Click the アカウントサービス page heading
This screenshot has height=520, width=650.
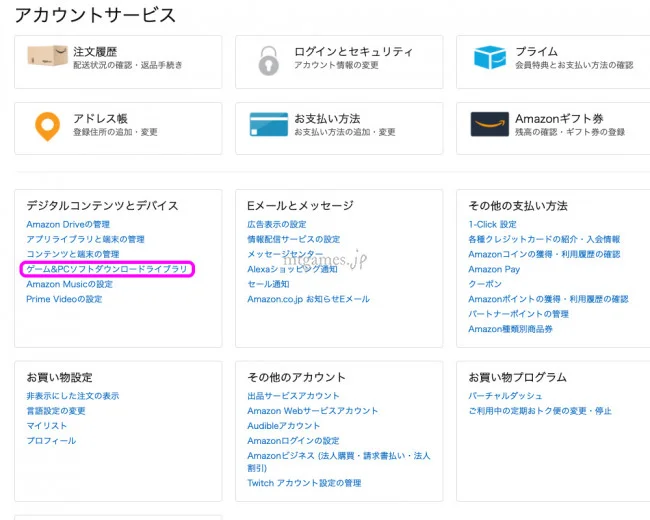[x=95, y=15]
